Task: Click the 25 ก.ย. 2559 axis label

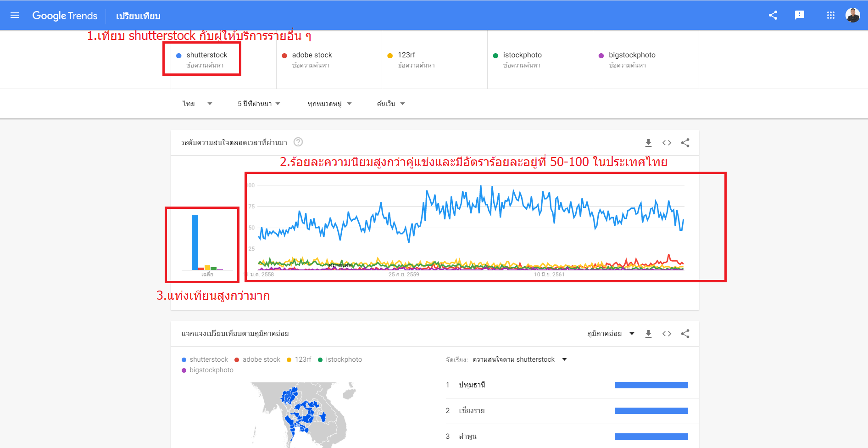Action: tap(404, 274)
